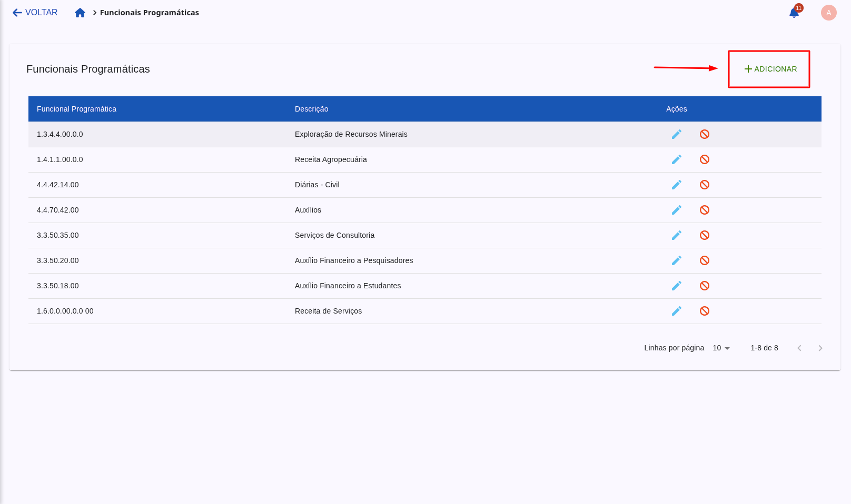Go to the next page arrow

(820, 348)
